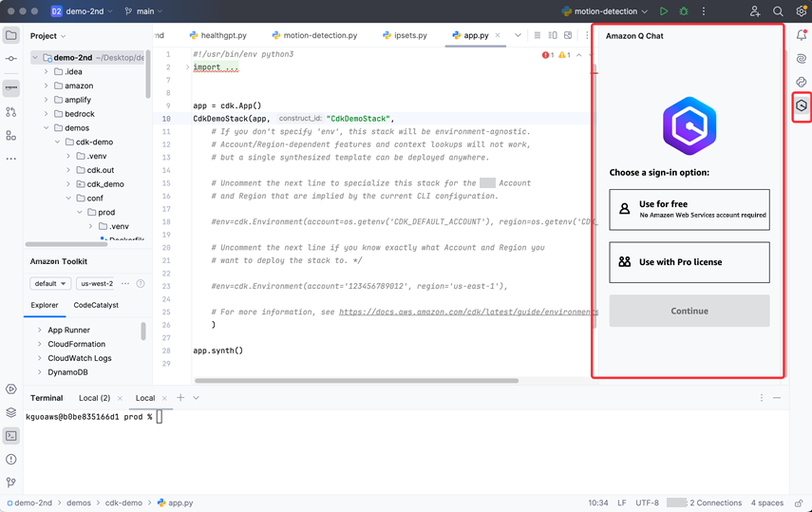Click the editor horizontal scrollbar
812x512 pixels.
(356, 380)
